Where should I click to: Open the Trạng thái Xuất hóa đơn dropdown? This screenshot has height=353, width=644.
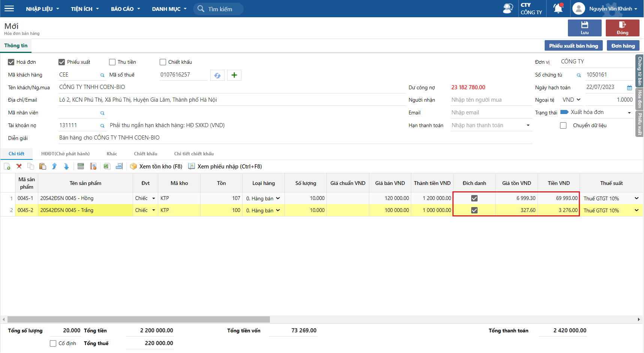(629, 113)
